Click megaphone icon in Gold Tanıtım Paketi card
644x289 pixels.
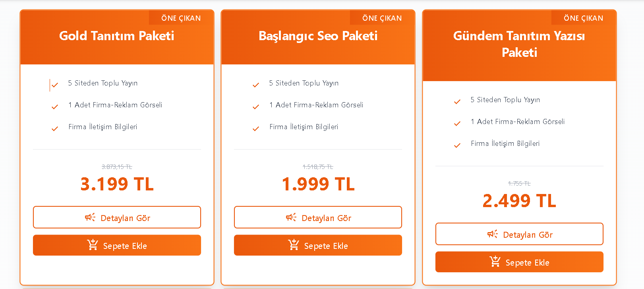point(90,217)
